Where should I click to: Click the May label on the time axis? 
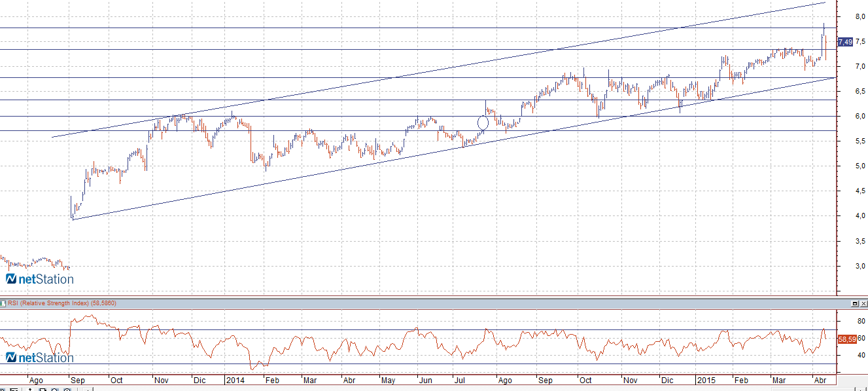pos(388,380)
